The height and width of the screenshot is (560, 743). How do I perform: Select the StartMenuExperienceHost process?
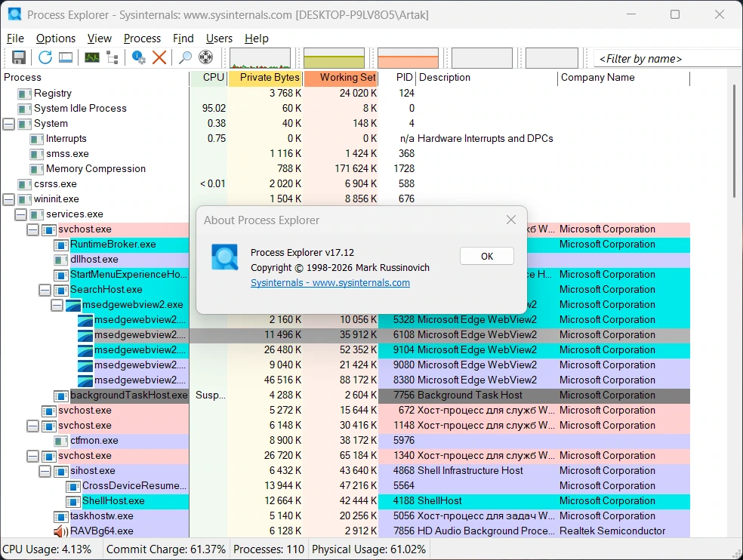(128, 275)
